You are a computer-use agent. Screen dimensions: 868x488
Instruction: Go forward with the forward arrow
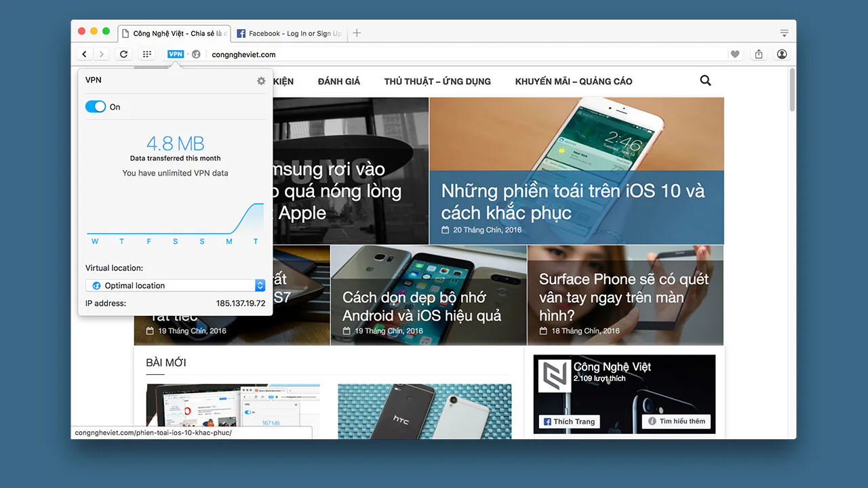[x=101, y=54]
